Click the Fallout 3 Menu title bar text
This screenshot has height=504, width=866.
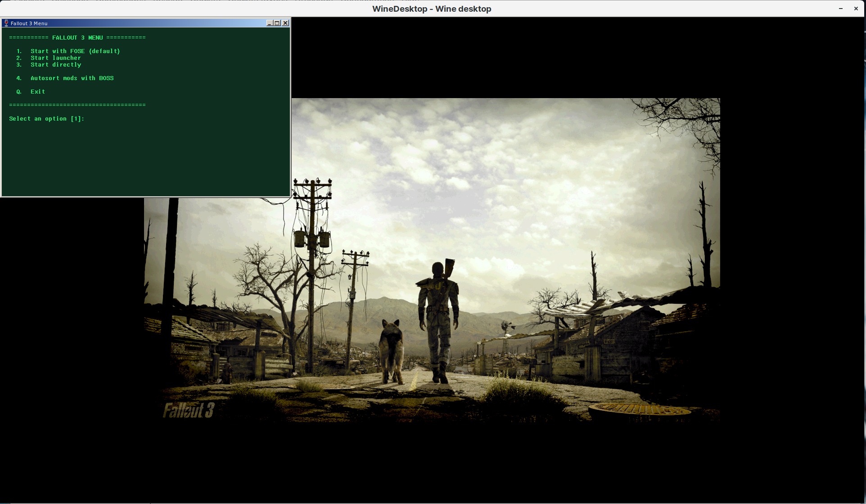pos(29,23)
